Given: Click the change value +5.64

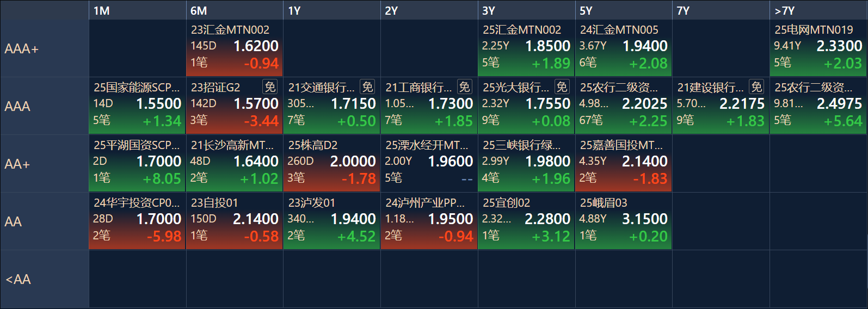Looking at the screenshot, I should pyautogui.click(x=843, y=121).
